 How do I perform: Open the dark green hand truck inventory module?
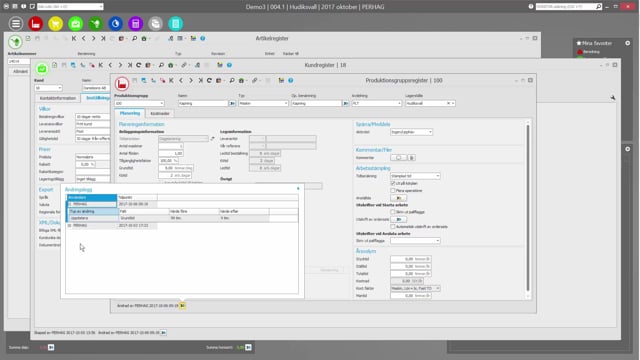[96, 23]
